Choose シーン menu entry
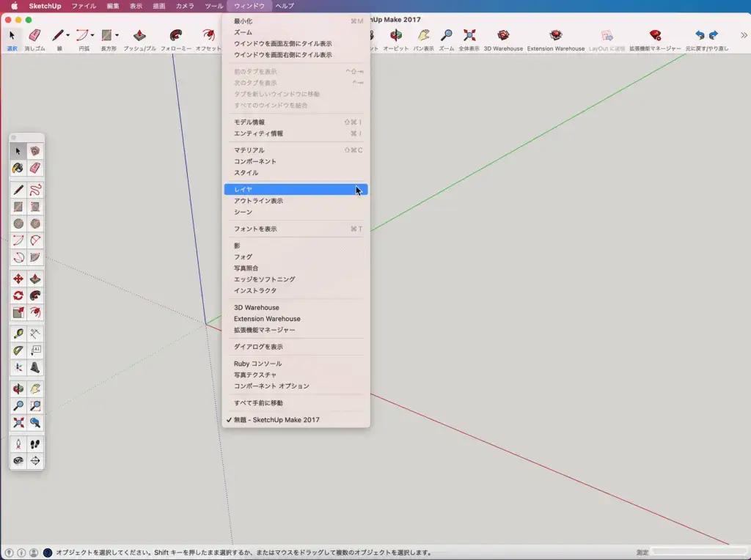 [x=296, y=212]
